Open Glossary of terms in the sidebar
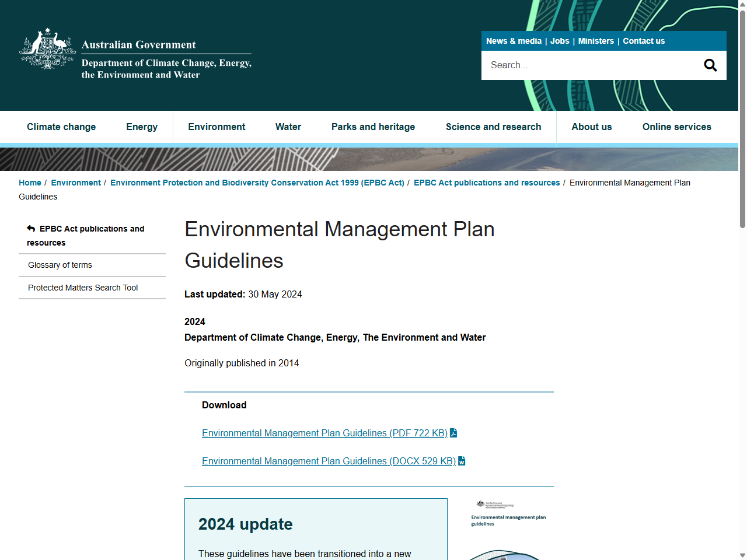This screenshot has width=747, height=560. [x=60, y=265]
